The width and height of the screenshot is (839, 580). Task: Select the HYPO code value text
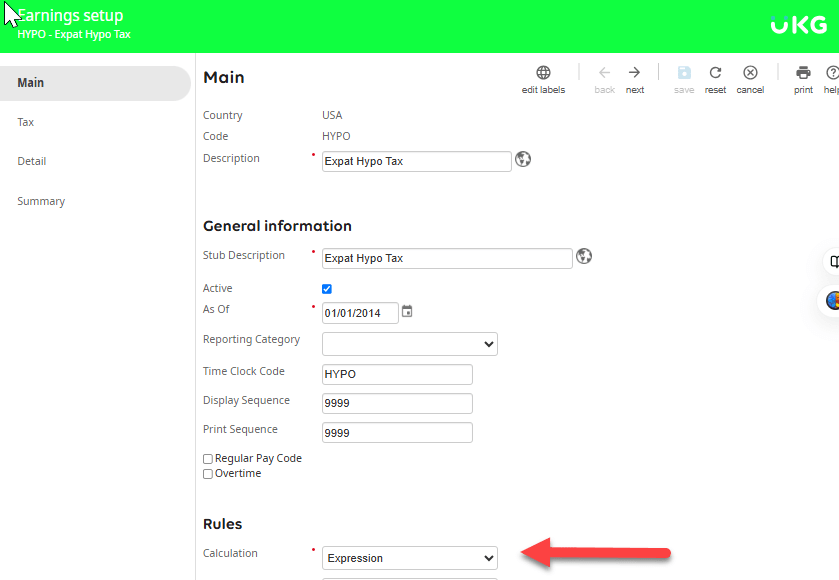(x=336, y=136)
